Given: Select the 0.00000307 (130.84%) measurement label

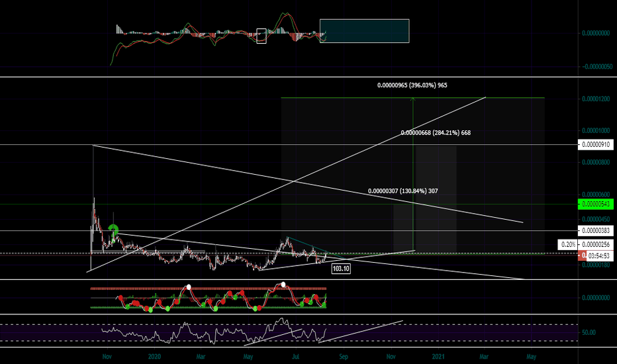Looking at the screenshot, I should coord(403,191).
